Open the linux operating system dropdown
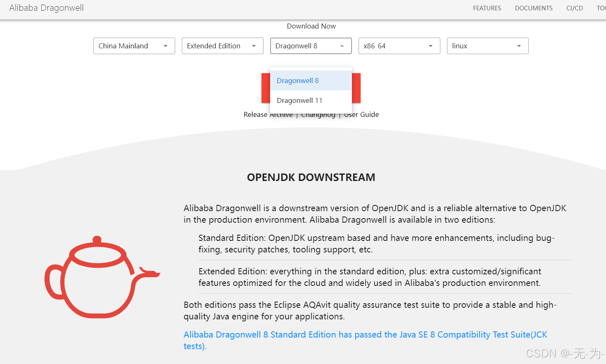This screenshot has width=606, height=364. pos(487,46)
